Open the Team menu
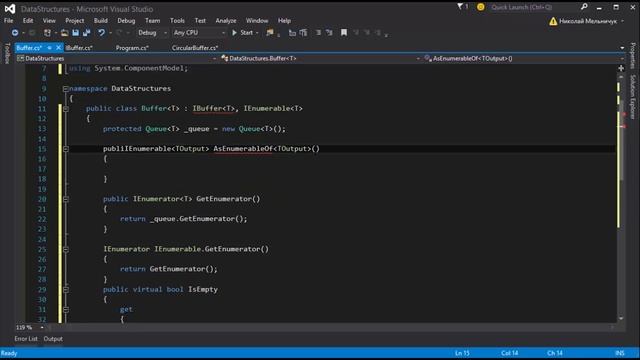The width and height of the screenshot is (640, 360). pyautogui.click(x=152, y=20)
